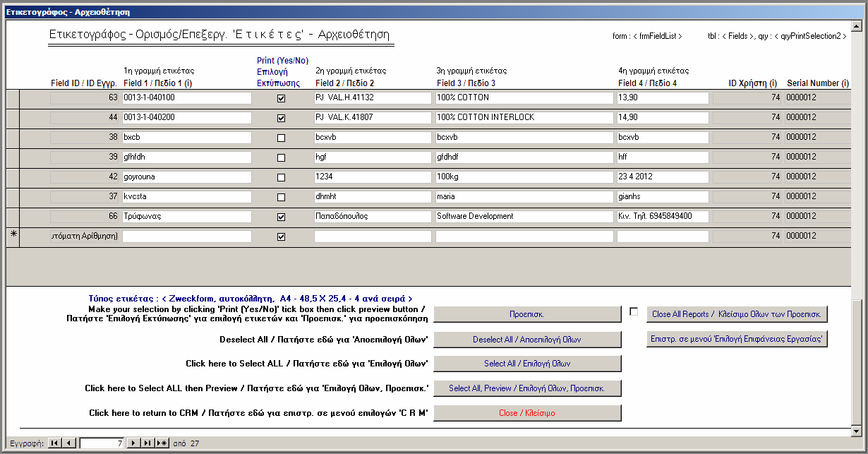Image resolution: width=868 pixels, height=454 pixels.
Task: Click Select All, Preview button
Action: (x=527, y=388)
